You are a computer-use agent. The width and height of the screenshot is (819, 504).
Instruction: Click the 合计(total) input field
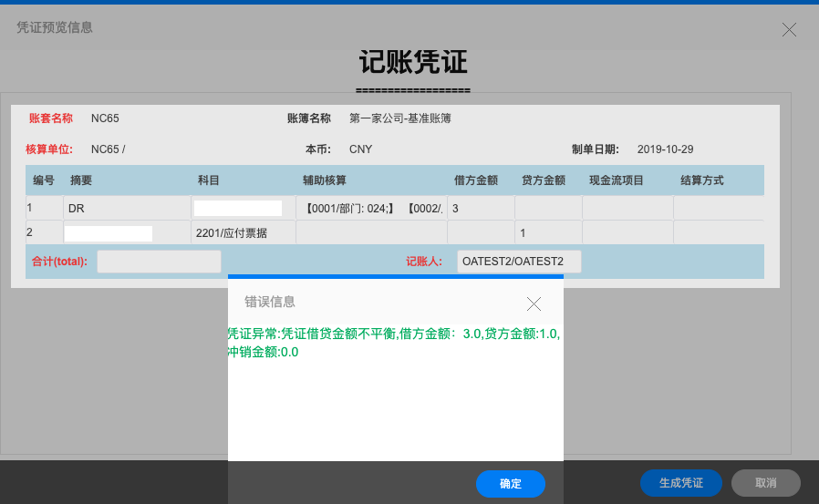(159, 262)
